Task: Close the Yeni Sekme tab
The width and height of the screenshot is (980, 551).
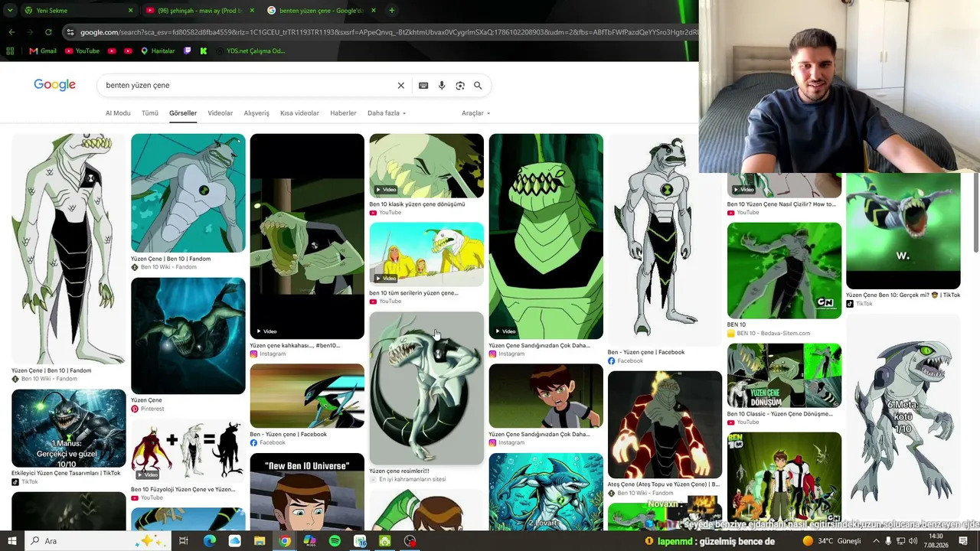Action: click(x=131, y=11)
